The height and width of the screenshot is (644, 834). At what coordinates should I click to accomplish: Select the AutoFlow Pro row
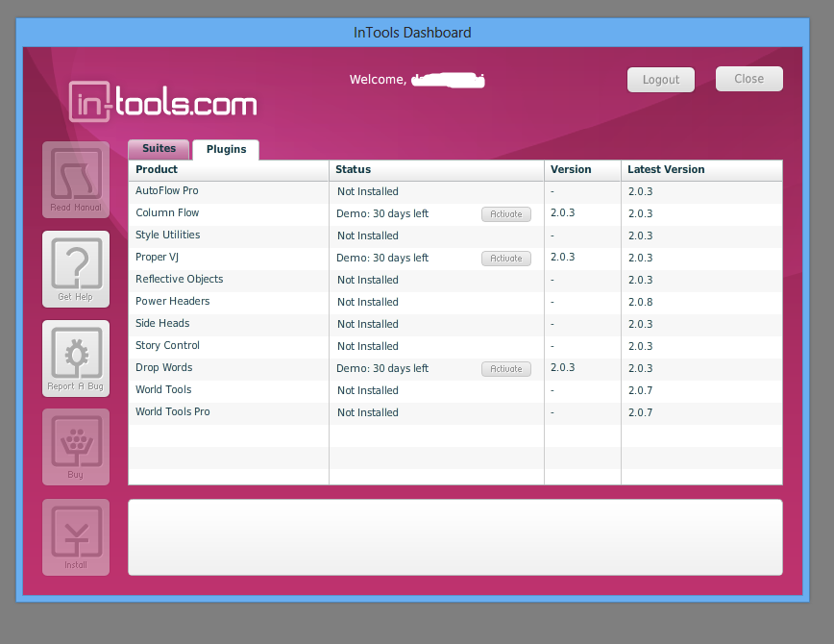pyautogui.click(x=455, y=191)
